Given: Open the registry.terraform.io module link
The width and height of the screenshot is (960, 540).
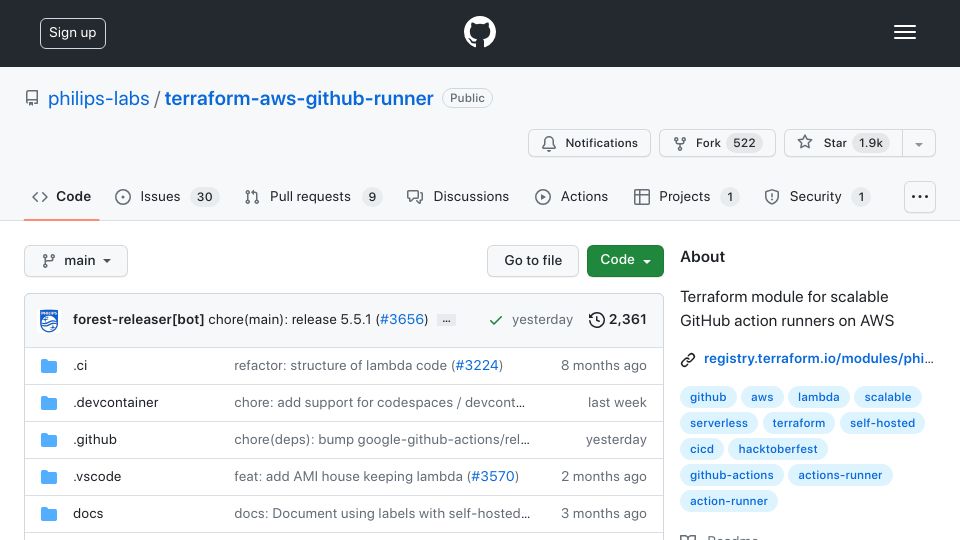Looking at the screenshot, I should point(819,359).
